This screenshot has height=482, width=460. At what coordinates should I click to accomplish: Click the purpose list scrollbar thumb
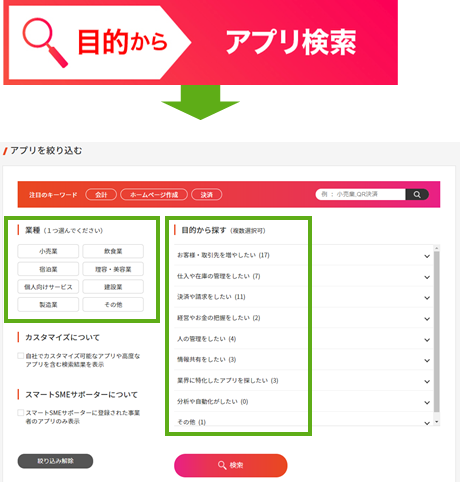coord(437,332)
